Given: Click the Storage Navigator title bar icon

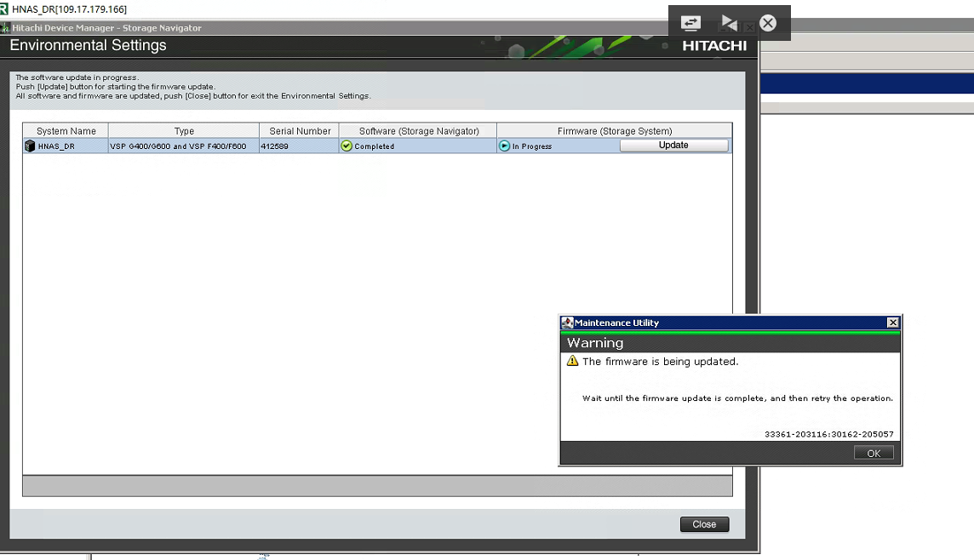Looking at the screenshot, I should pos(5,28).
